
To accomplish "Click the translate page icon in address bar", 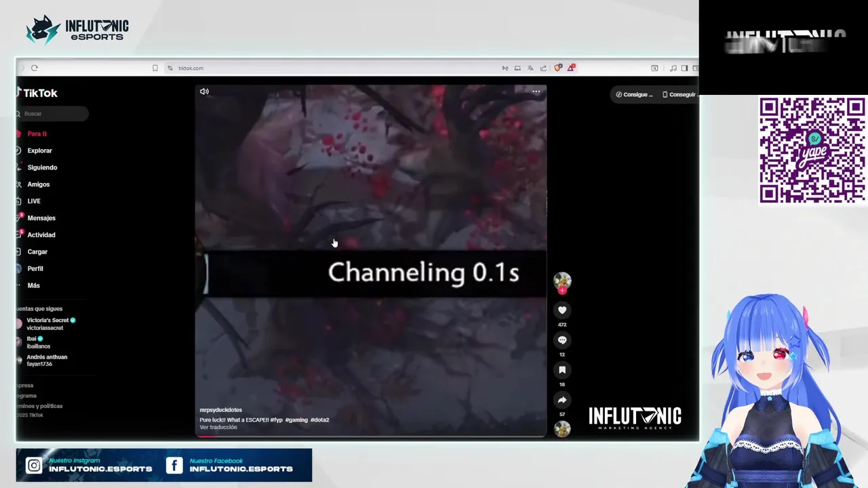I will [530, 68].
